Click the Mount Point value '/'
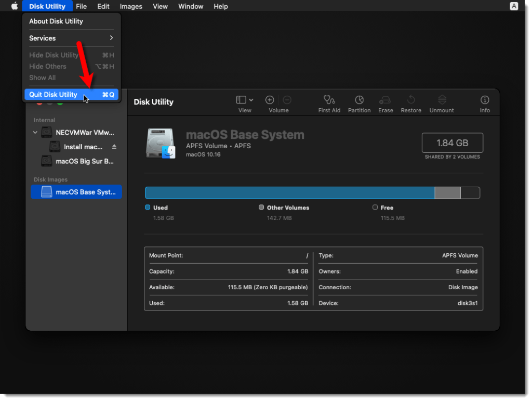532x401 pixels. [x=307, y=256]
